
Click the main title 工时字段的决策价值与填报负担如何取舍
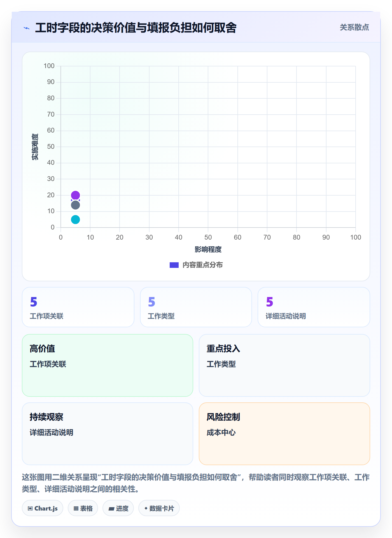[136, 28]
